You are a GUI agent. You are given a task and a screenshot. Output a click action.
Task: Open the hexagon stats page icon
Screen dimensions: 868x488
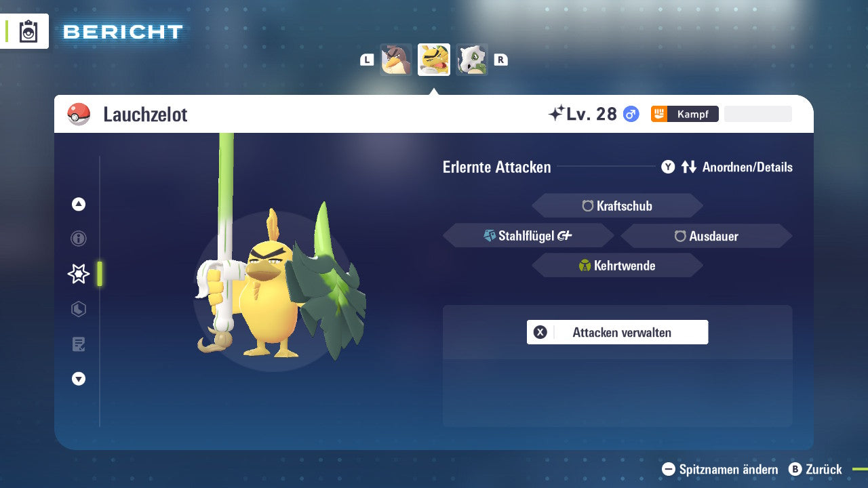point(79,309)
